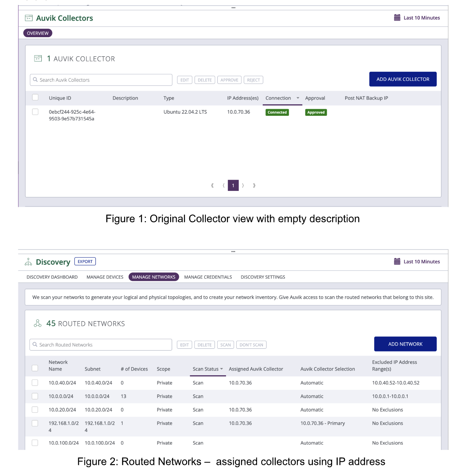Toggle select-all checkbox in collectors table header
462x476 pixels.
(x=35, y=97)
